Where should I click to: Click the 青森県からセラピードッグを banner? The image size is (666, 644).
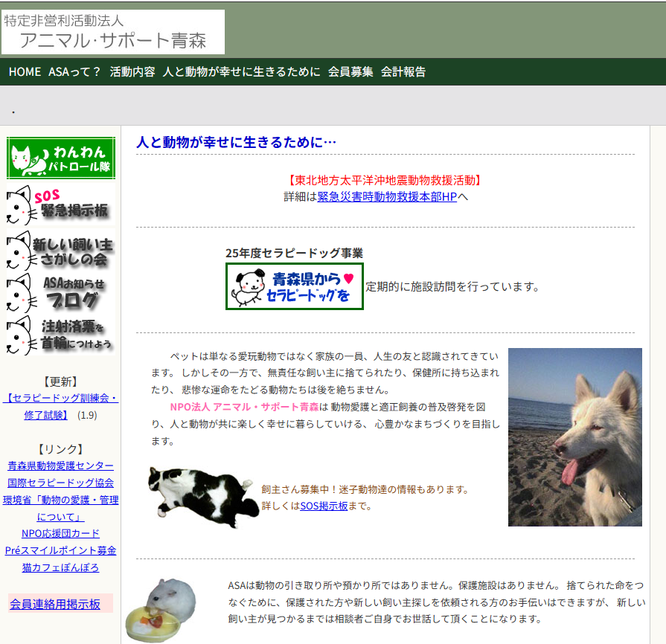click(x=295, y=286)
